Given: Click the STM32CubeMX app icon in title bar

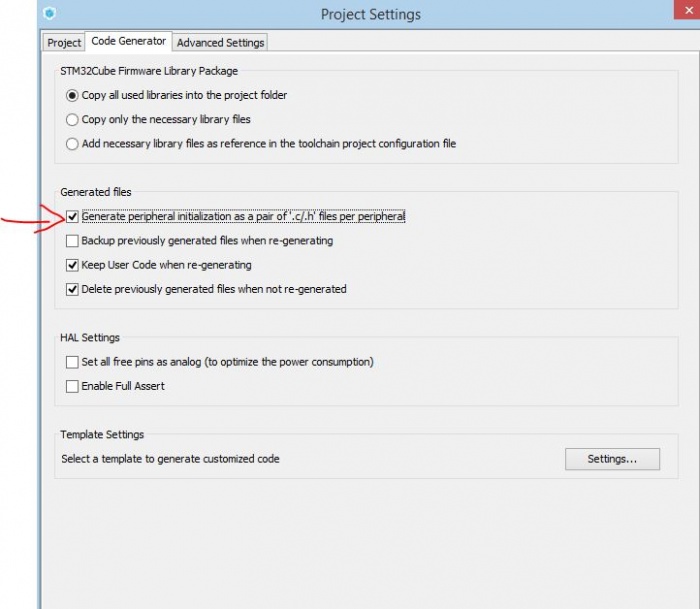Looking at the screenshot, I should 50,13.
